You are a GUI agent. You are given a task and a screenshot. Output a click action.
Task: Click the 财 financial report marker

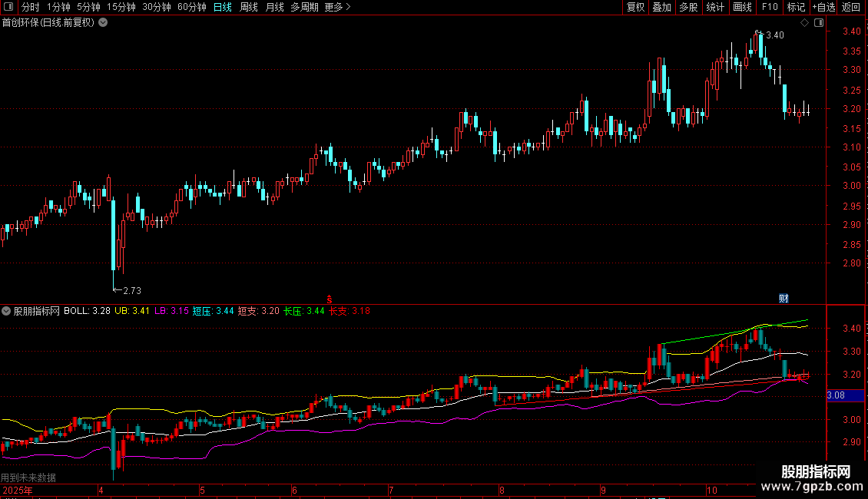click(784, 298)
